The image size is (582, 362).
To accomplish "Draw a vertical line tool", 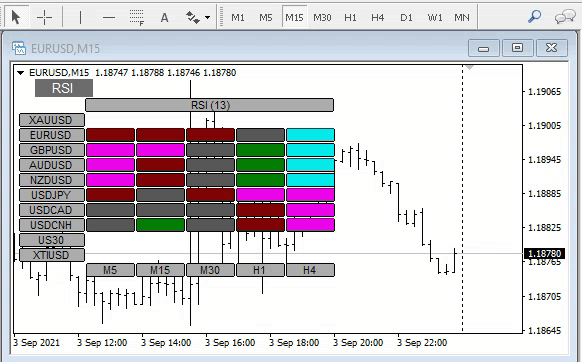I will click(81, 17).
